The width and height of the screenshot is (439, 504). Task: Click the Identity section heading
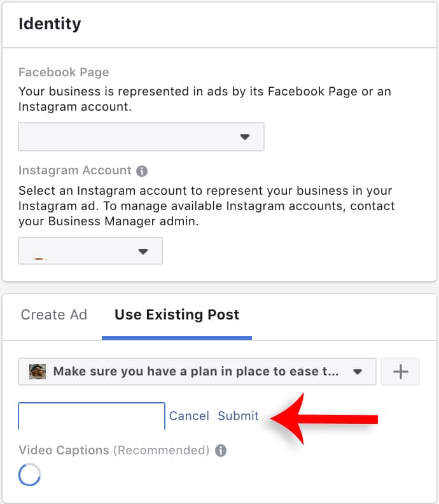(50, 24)
